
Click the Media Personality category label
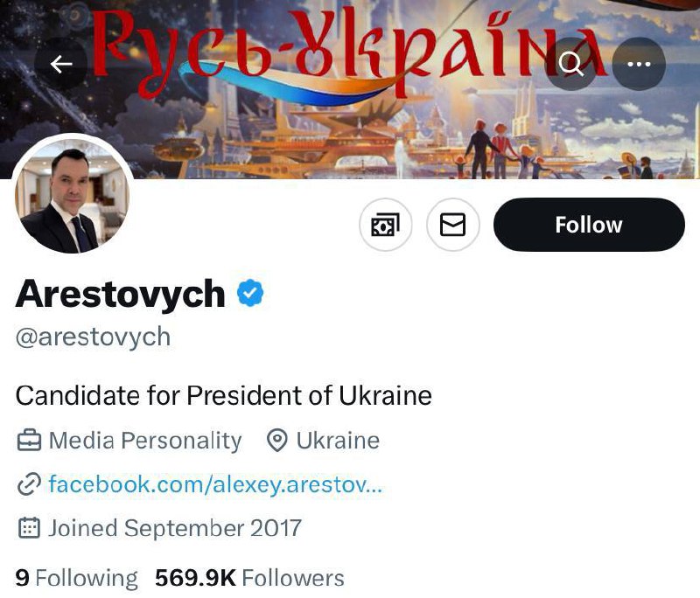tap(144, 441)
